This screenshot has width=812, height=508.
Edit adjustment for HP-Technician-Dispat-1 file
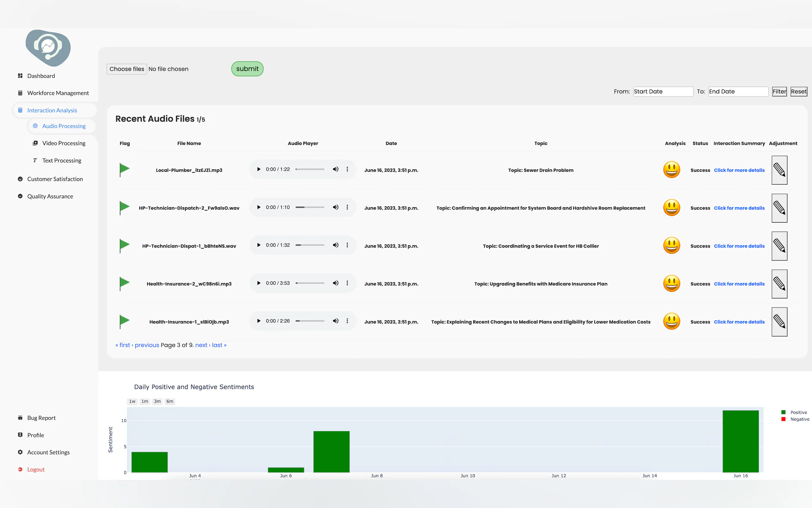tap(779, 246)
